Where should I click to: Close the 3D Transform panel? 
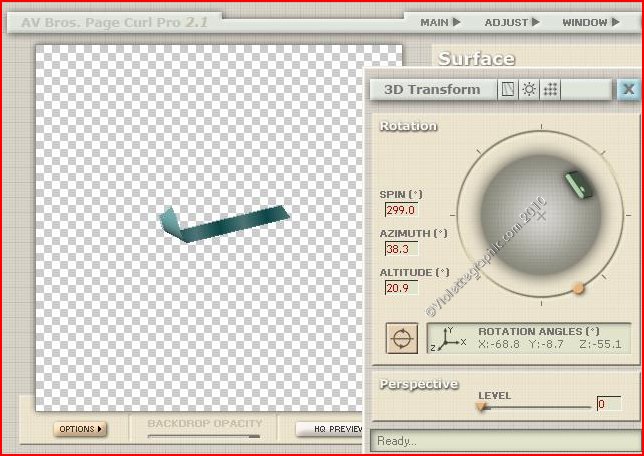pos(628,89)
